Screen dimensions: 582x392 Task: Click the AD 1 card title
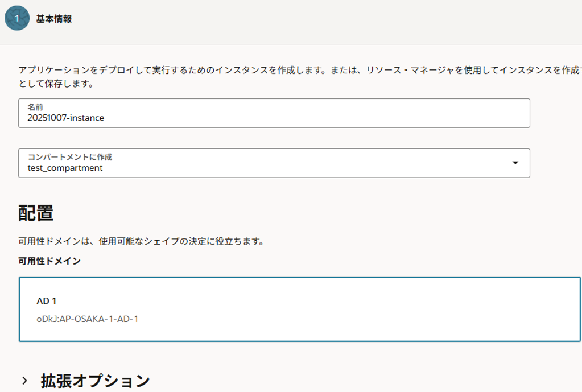pyautogui.click(x=47, y=300)
